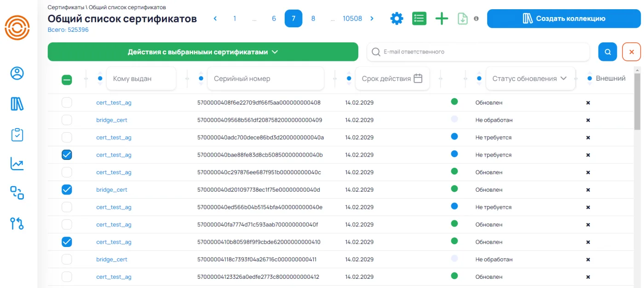The width and height of the screenshot is (644, 288).
Task: Click Не требуется status in row 040e
Action: (494, 207)
